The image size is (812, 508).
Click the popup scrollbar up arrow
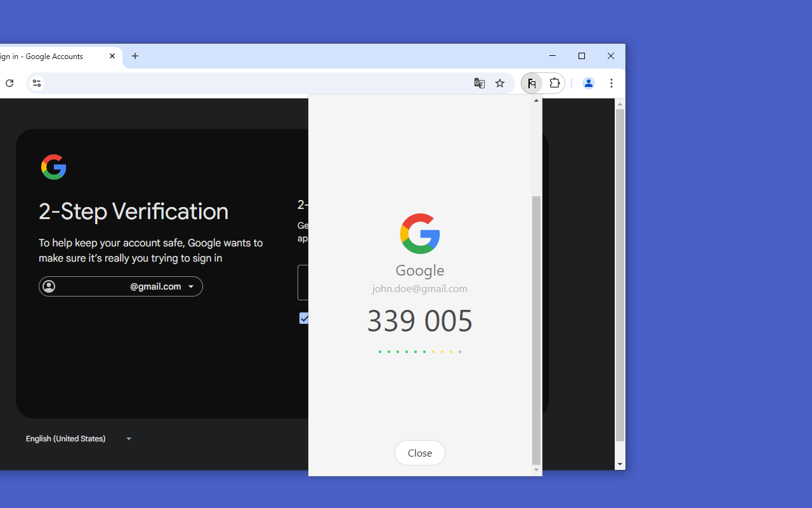click(537, 100)
